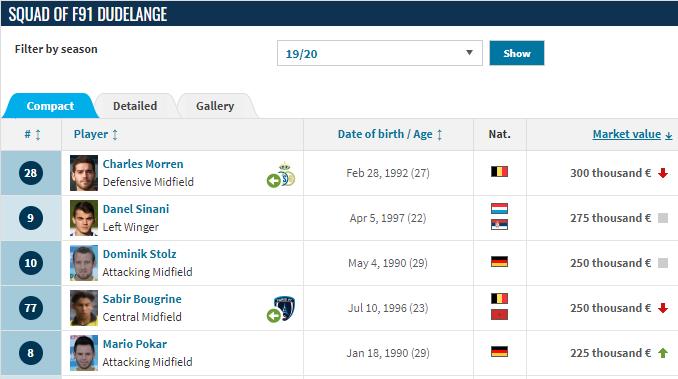Toggle Market value sort order
Image resolution: width=678 pixels, height=379 pixels.
click(632, 134)
